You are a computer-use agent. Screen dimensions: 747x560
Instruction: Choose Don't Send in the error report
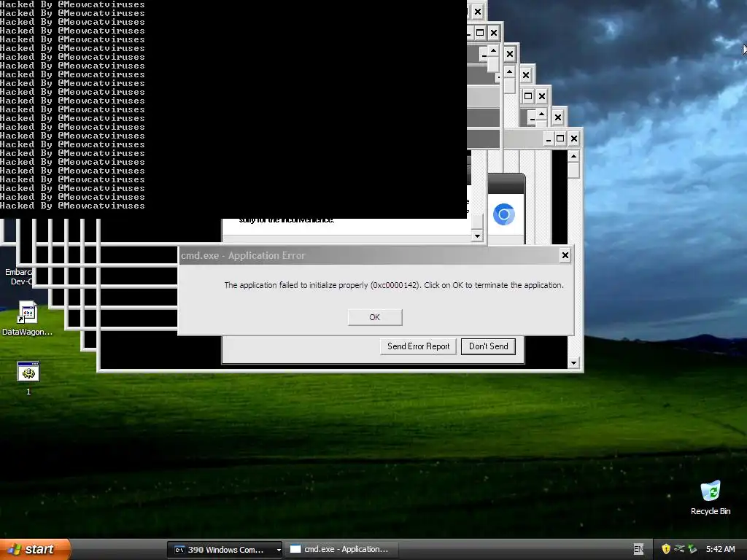(x=488, y=346)
